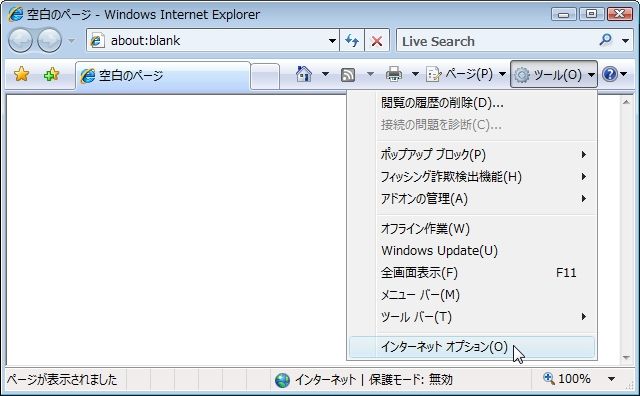Image resolution: width=640 pixels, height=396 pixels.
Task: Open the フィッシング詐欺検出機能(H) submenu
Action: tap(471, 177)
